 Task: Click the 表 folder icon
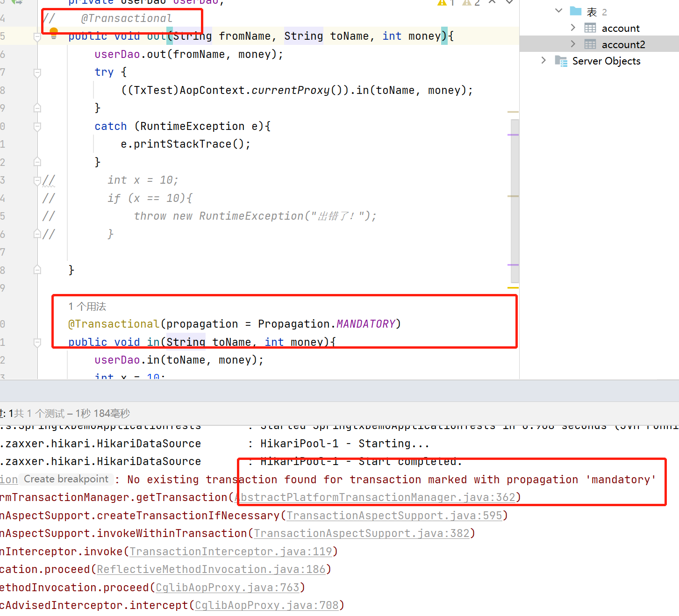576,11
